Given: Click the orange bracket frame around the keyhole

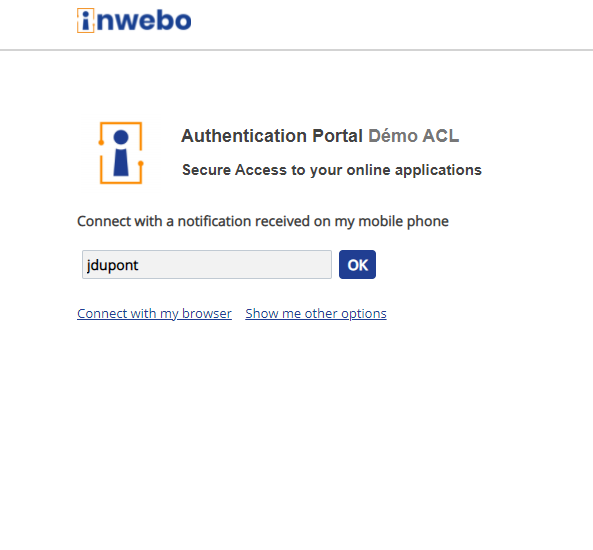Looking at the screenshot, I should (x=121, y=153).
